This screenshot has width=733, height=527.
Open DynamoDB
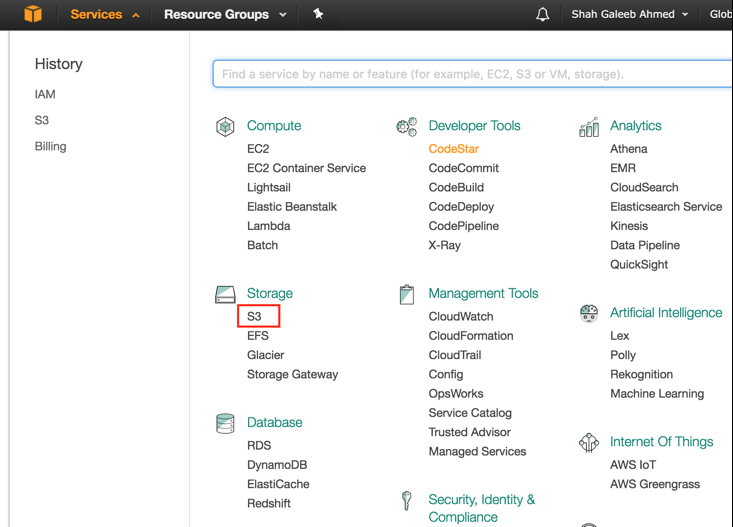coord(277,465)
